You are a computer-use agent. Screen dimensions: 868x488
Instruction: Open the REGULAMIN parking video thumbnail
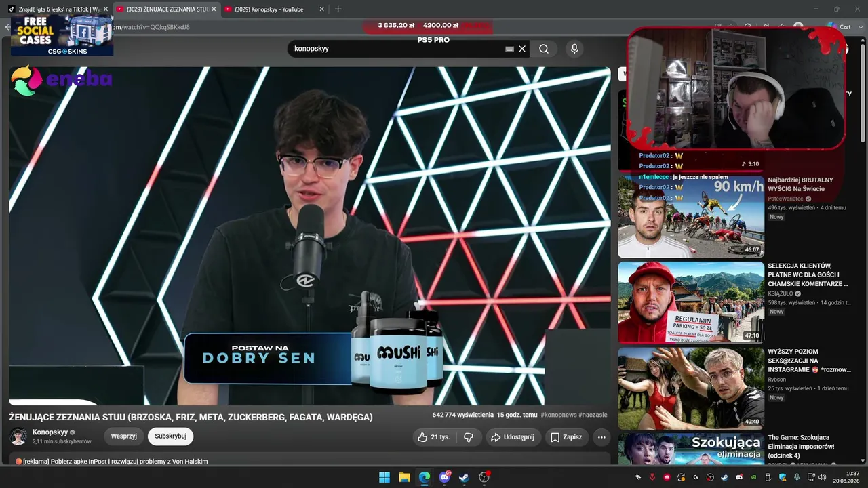coord(691,302)
